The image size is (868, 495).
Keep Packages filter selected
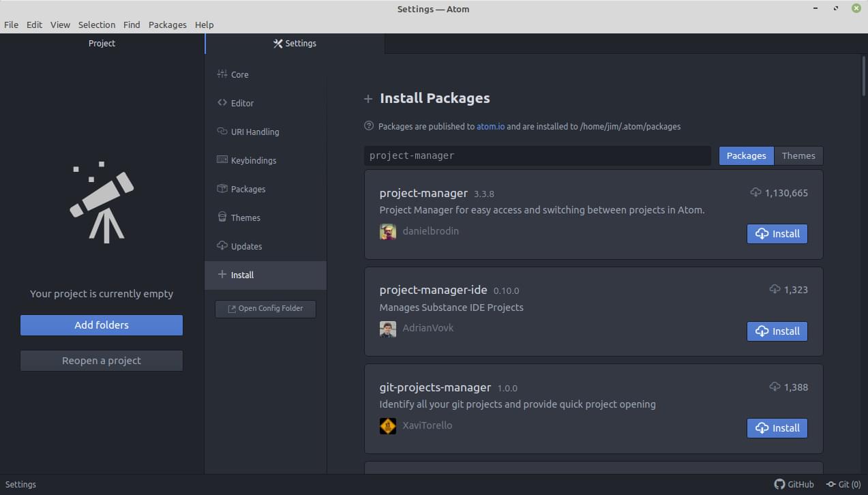click(746, 155)
